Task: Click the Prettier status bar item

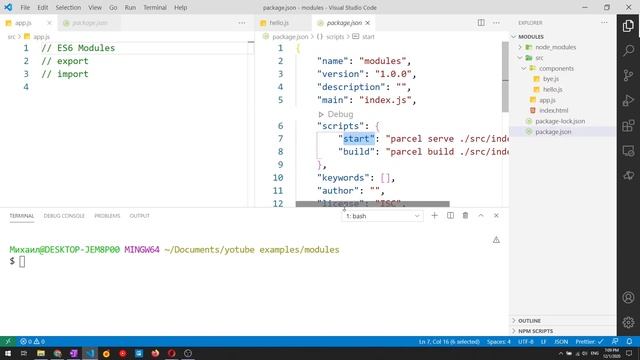Action: pyautogui.click(x=589, y=341)
